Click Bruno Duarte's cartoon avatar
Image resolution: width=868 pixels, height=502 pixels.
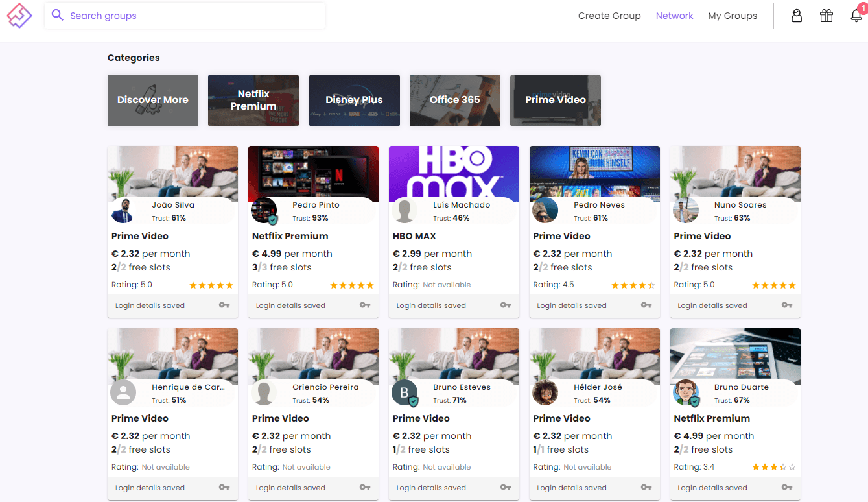pyautogui.click(x=686, y=393)
